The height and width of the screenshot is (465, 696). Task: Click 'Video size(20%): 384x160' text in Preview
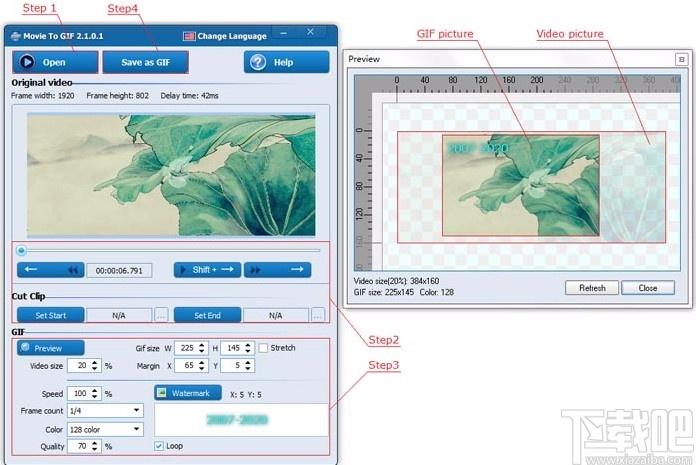click(x=396, y=281)
